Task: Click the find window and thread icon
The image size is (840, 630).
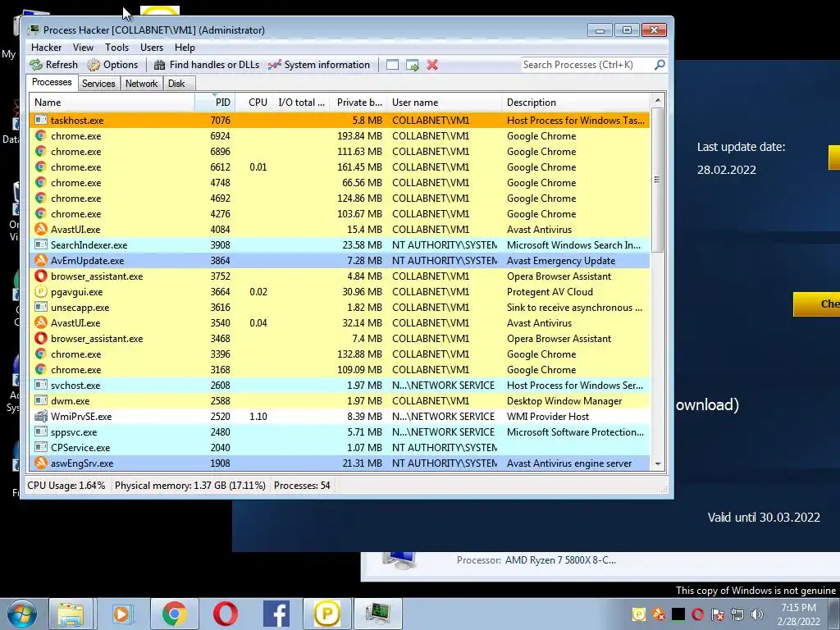Action: click(x=412, y=65)
